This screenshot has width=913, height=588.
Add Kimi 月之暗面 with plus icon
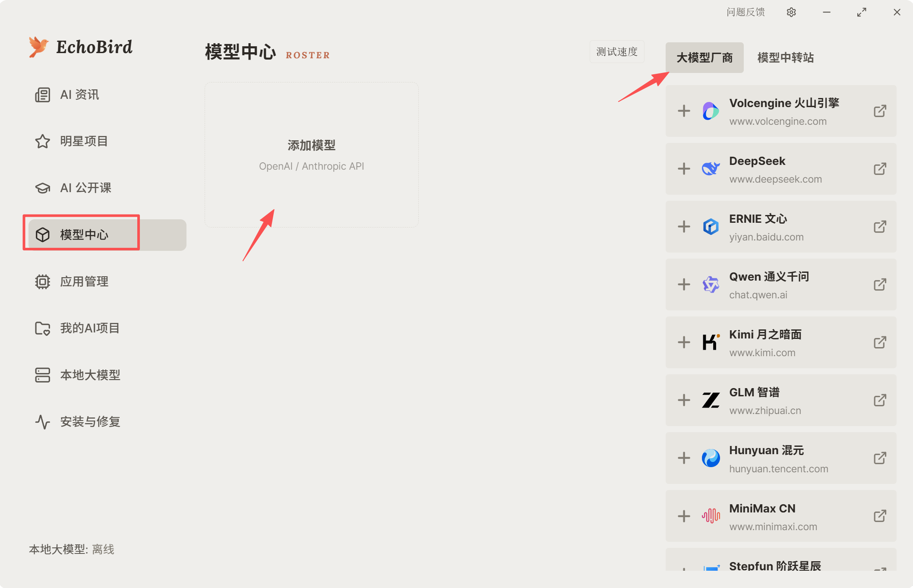[684, 342]
